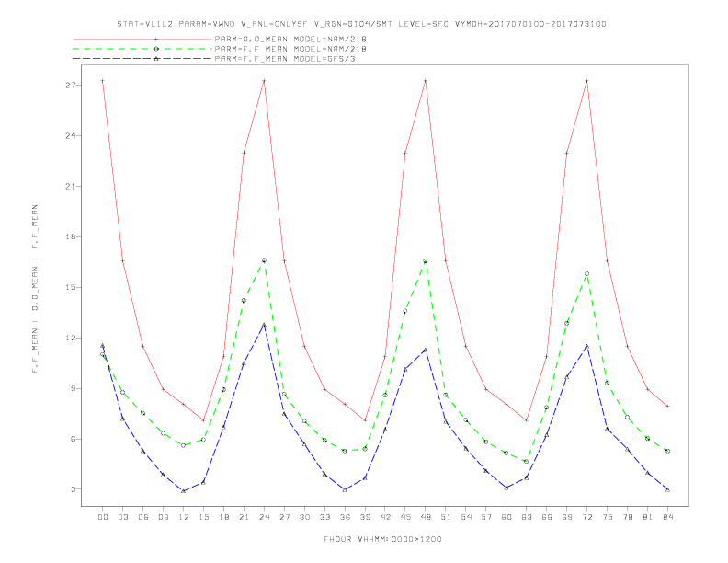Click y-axis tick label 12
728x563 pixels.
(x=71, y=339)
